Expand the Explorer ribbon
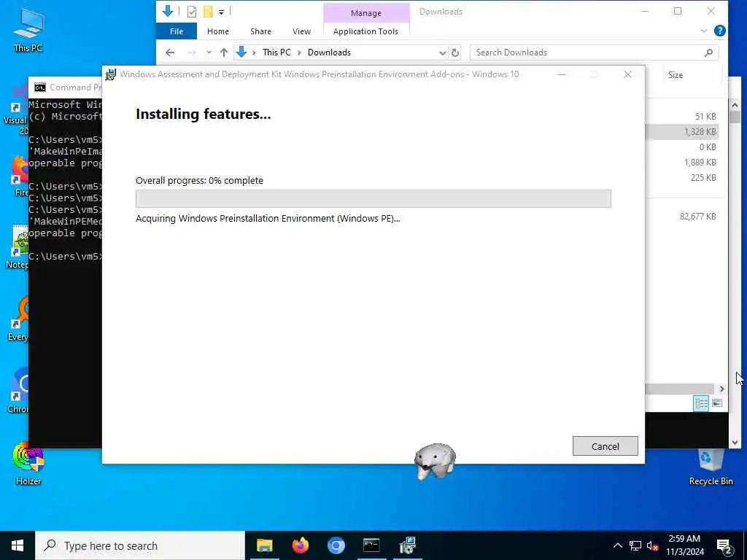Image resolution: width=747 pixels, height=560 pixels. coord(704,31)
